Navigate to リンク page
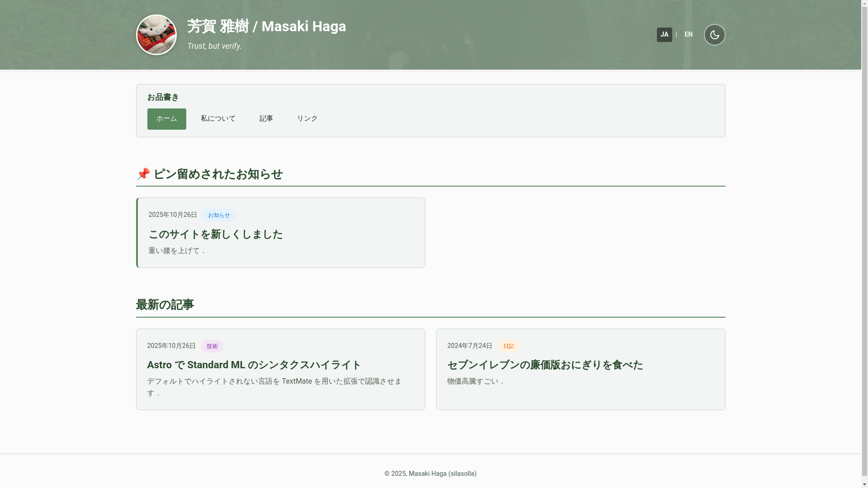Image resolution: width=868 pixels, height=488 pixels. pyautogui.click(x=307, y=119)
